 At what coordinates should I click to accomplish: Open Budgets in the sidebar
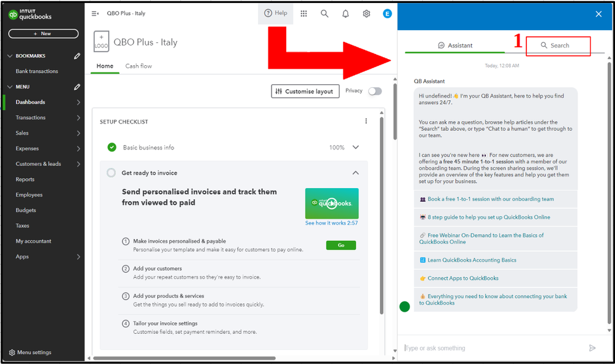(26, 210)
